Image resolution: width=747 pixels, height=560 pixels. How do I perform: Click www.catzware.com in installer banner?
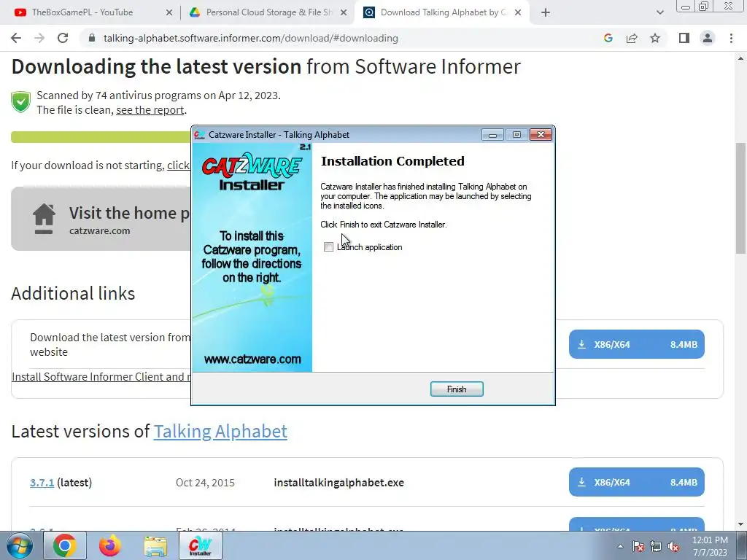[252, 359]
